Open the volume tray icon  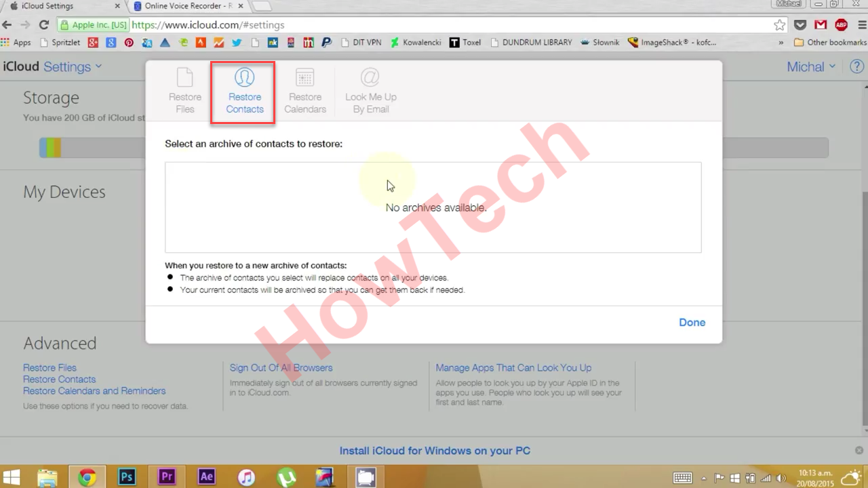781,477
